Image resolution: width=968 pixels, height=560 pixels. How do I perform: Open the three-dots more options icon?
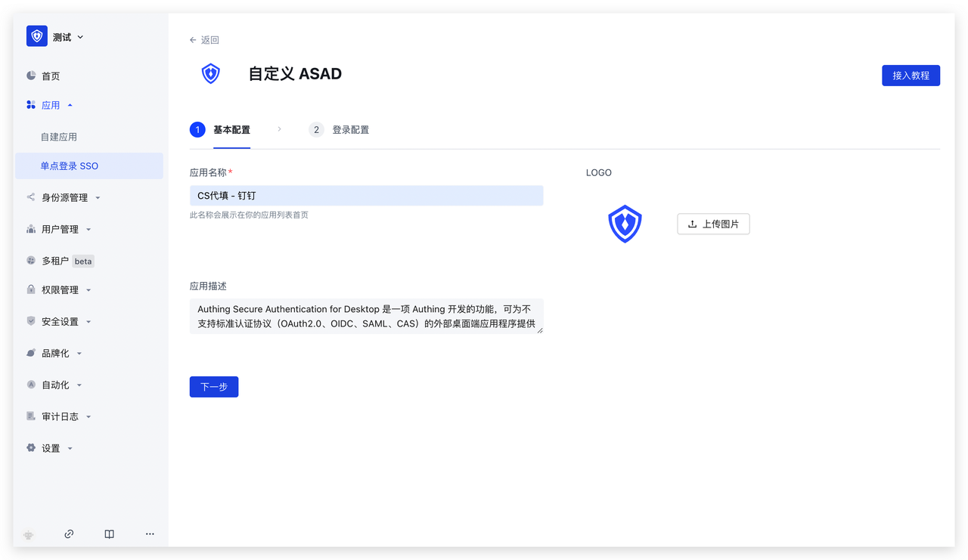tap(150, 534)
